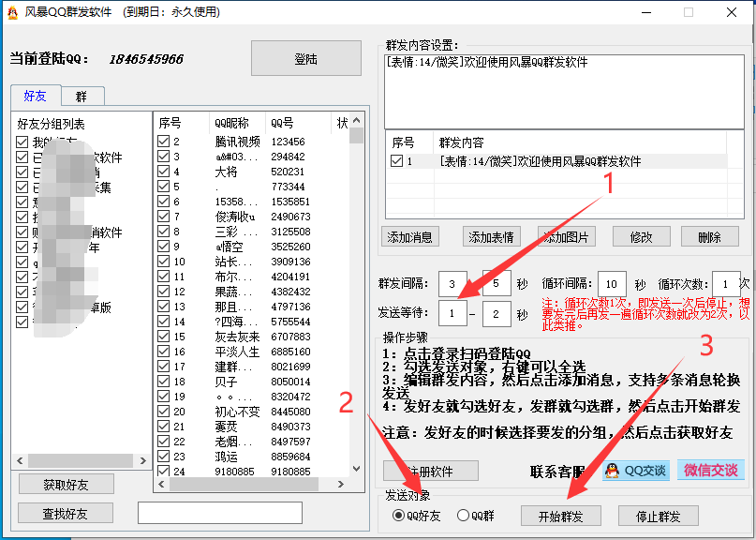Click the 添加图片 button

pos(567,237)
